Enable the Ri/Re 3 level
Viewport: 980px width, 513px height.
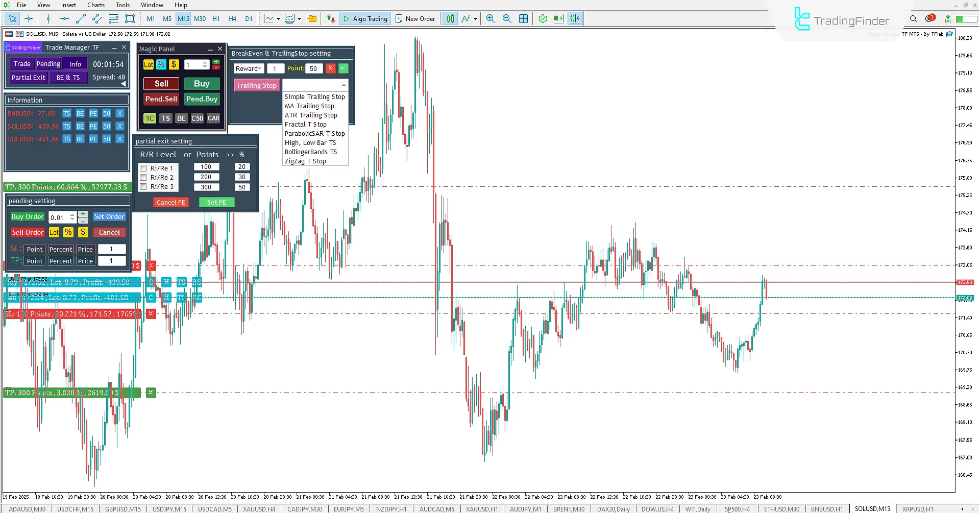pyautogui.click(x=143, y=187)
